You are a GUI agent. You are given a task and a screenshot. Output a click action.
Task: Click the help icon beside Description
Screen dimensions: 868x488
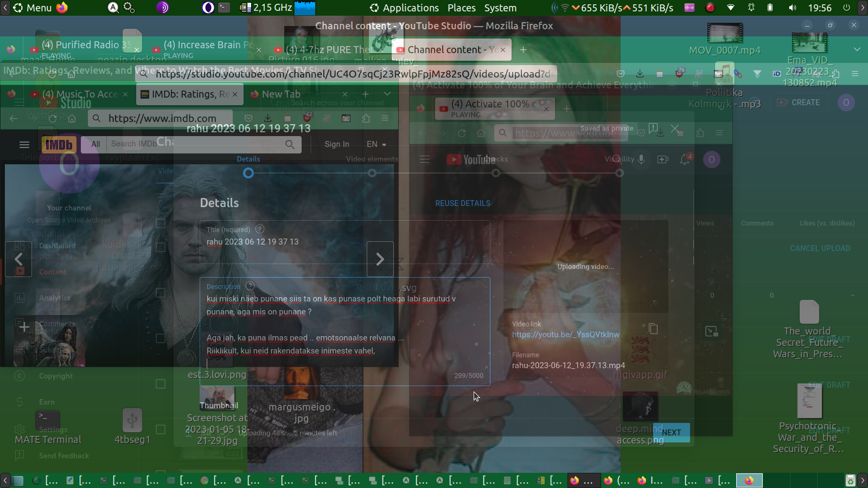pos(250,286)
